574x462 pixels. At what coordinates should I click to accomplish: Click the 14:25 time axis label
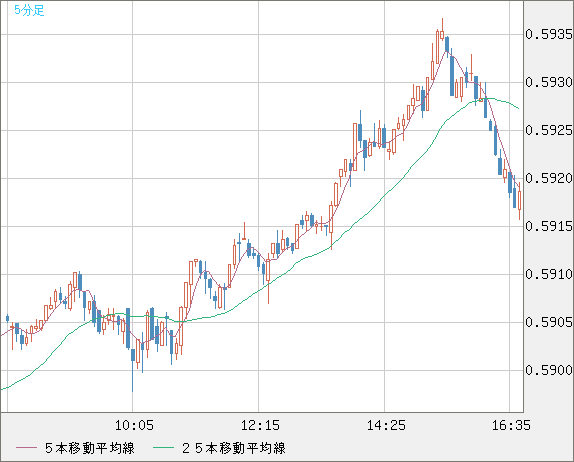386,425
